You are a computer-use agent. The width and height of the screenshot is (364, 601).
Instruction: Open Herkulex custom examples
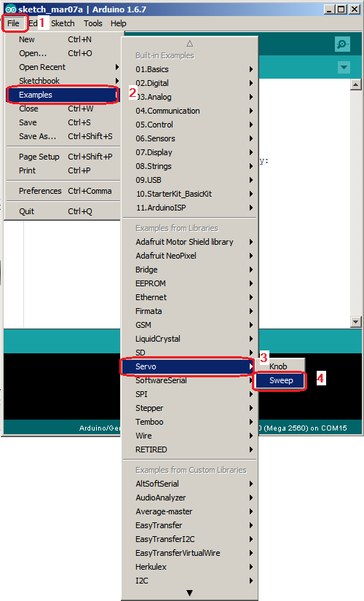[x=190, y=567]
